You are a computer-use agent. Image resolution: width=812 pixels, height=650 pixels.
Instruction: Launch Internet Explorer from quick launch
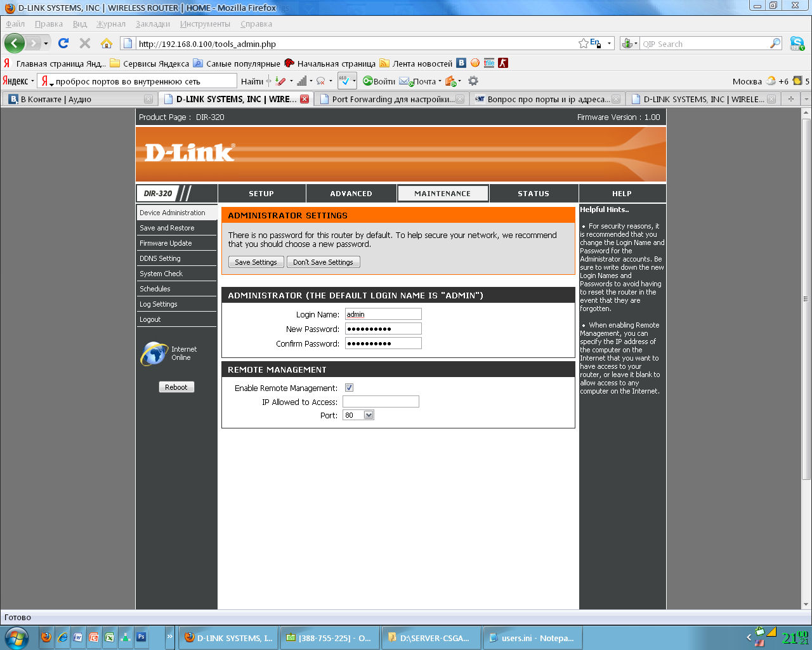point(62,637)
